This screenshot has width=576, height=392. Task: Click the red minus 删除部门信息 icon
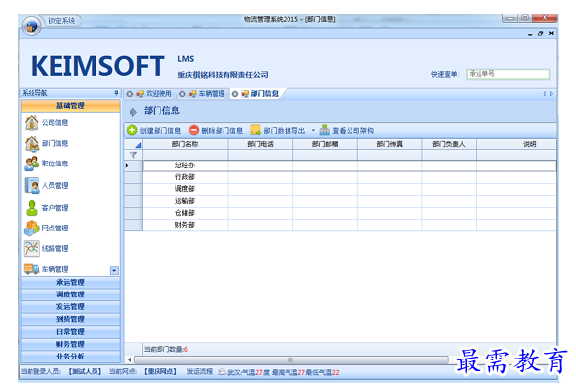[194, 130]
